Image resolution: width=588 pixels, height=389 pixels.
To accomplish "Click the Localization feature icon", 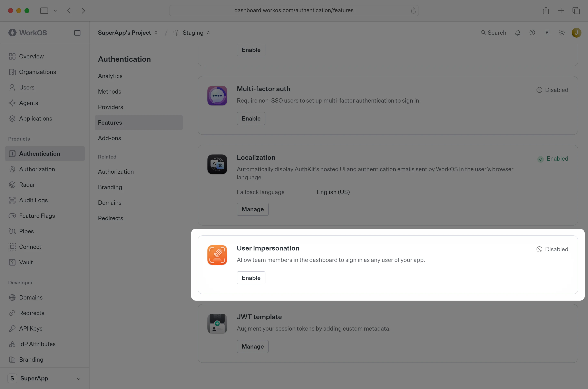I will click(217, 164).
